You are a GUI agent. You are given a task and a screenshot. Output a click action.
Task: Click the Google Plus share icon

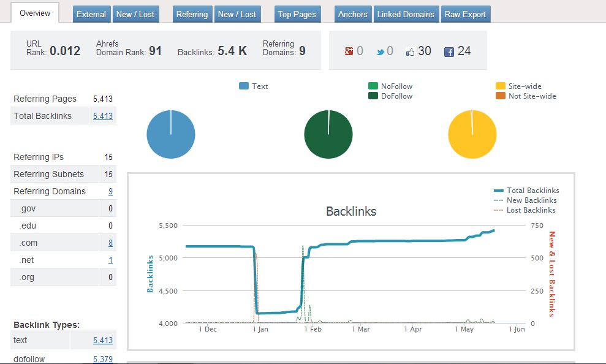(349, 51)
